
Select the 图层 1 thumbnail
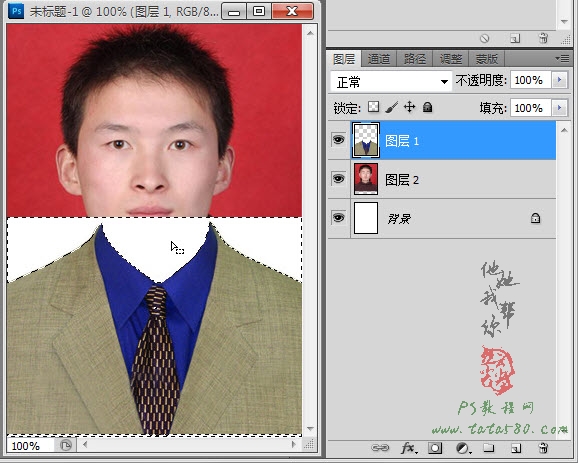[x=366, y=140]
